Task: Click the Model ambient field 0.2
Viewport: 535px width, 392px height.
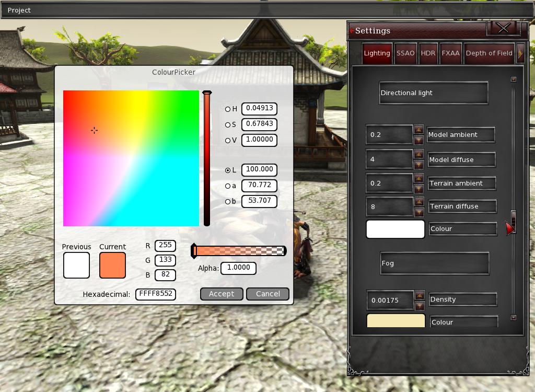Action: pyautogui.click(x=389, y=134)
